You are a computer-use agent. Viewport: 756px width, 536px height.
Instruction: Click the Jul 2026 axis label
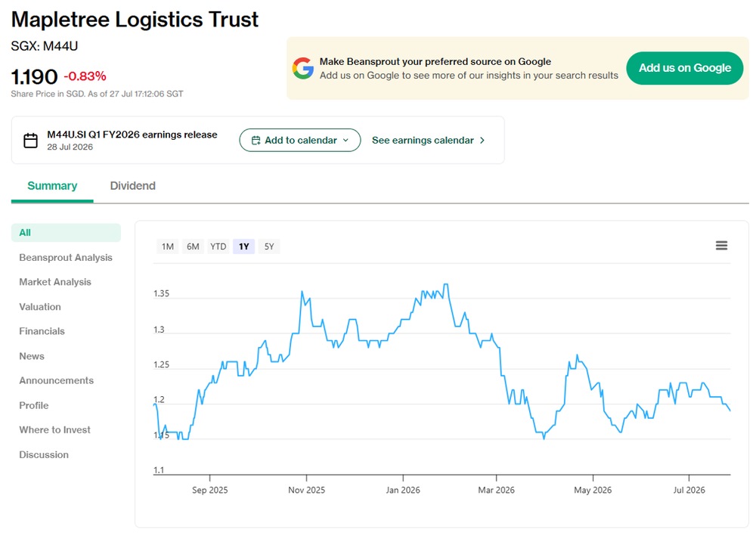pyautogui.click(x=689, y=490)
